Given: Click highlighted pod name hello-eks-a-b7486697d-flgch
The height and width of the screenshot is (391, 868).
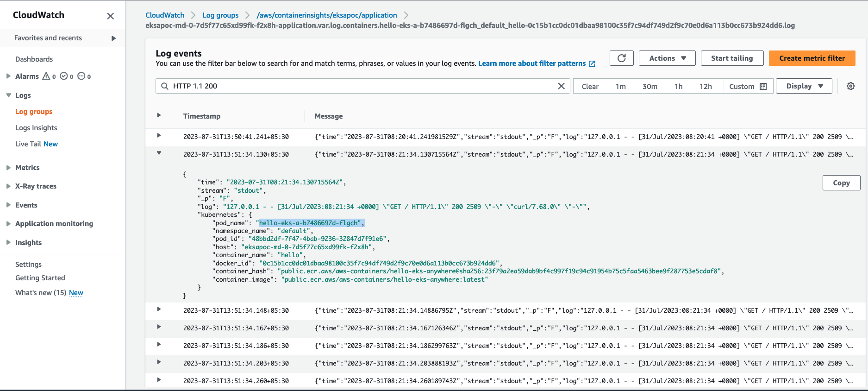Looking at the screenshot, I should click(310, 223).
